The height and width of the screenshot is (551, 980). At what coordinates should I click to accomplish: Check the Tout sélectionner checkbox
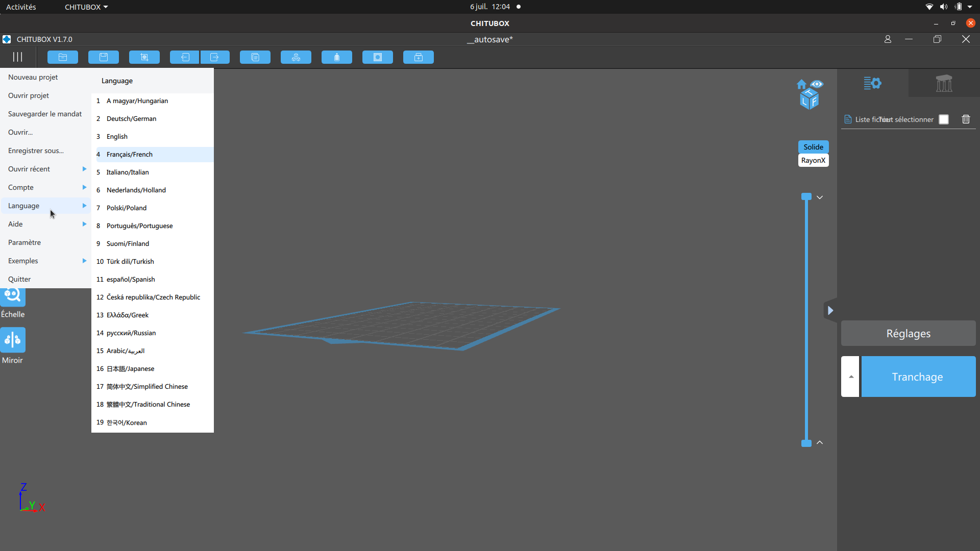[x=944, y=119]
